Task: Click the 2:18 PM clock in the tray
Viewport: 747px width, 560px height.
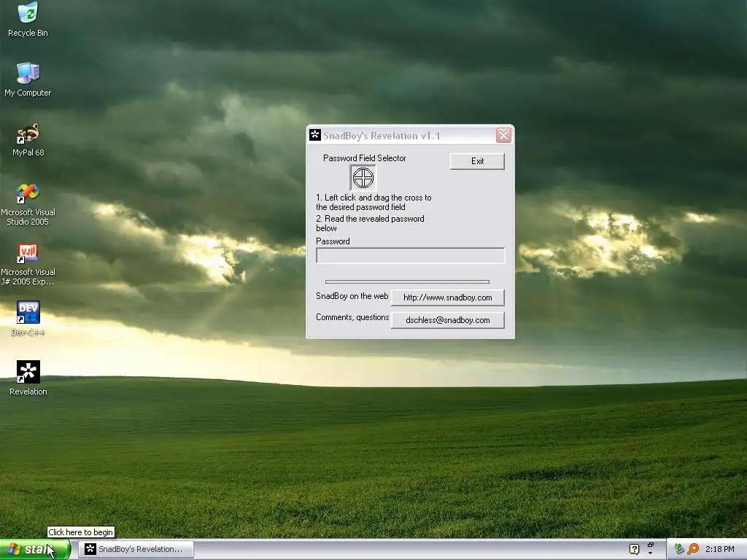Action: point(719,549)
